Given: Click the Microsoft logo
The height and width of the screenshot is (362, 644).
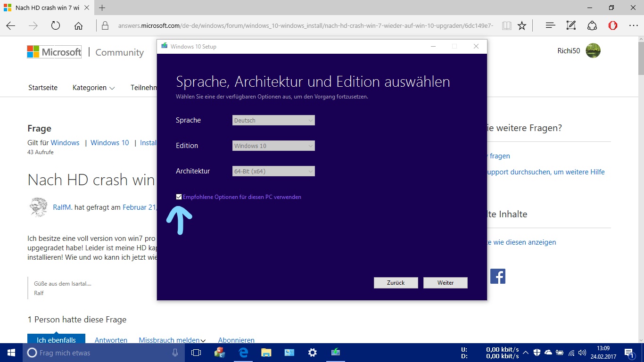Looking at the screenshot, I should (x=54, y=52).
